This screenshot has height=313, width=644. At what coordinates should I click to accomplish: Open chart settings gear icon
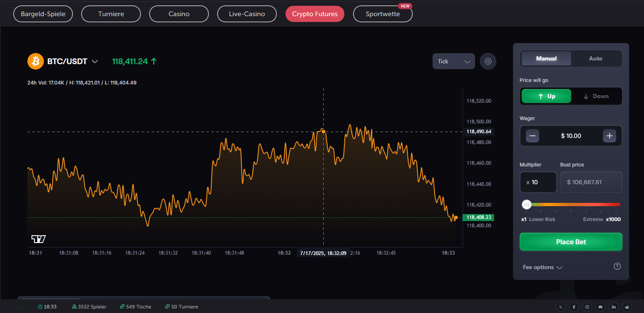[x=488, y=61]
